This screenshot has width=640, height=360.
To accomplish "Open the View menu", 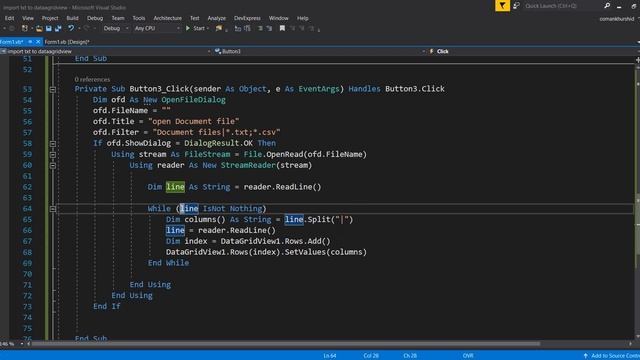I will [28, 18].
